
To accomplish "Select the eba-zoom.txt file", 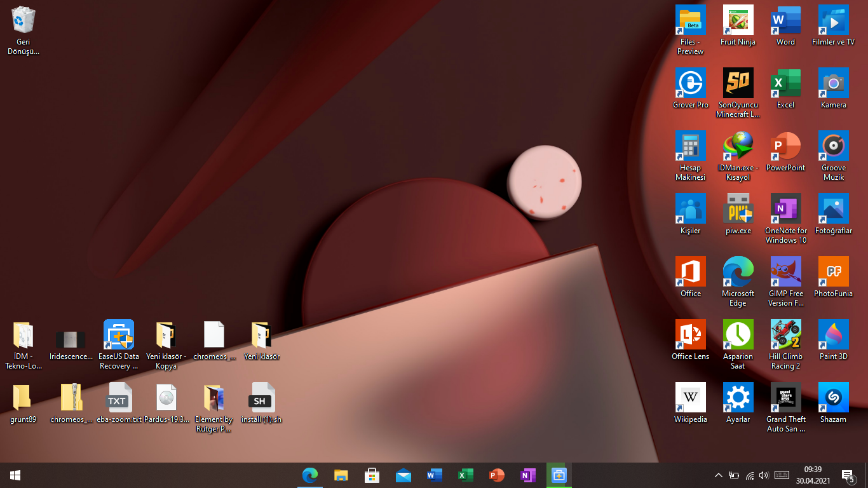I will click(x=119, y=403).
